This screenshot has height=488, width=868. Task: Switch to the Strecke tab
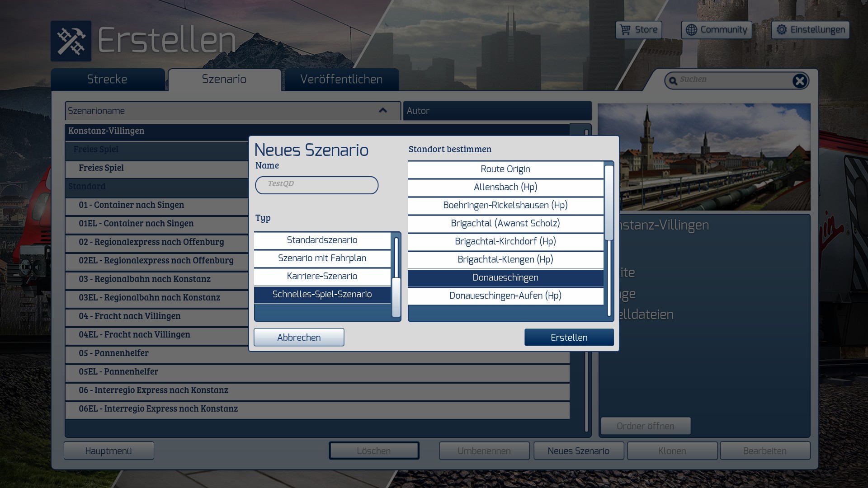[x=107, y=80]
